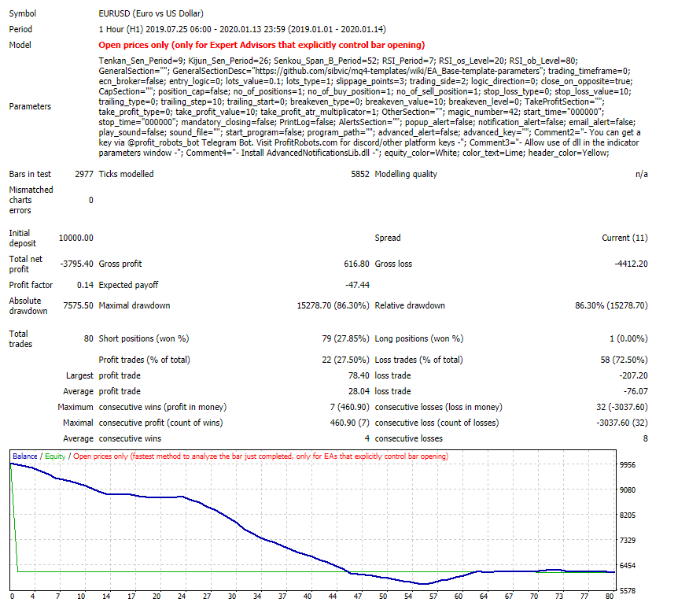Viewport: 700px width, 606px height.
Task: Click Average loss trade value '-76.07'
Action: click(x=636, y=390)
